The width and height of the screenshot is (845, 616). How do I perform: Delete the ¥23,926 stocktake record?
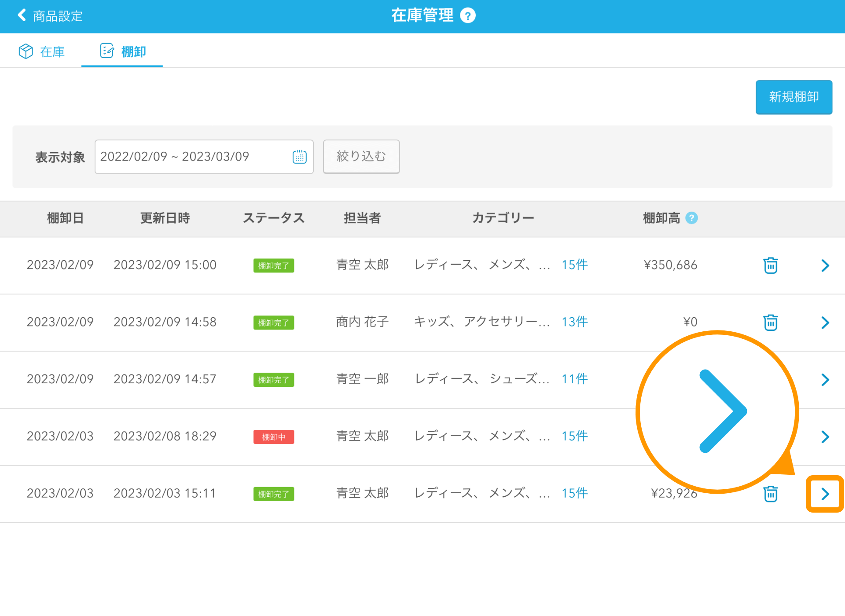[770, 494]
